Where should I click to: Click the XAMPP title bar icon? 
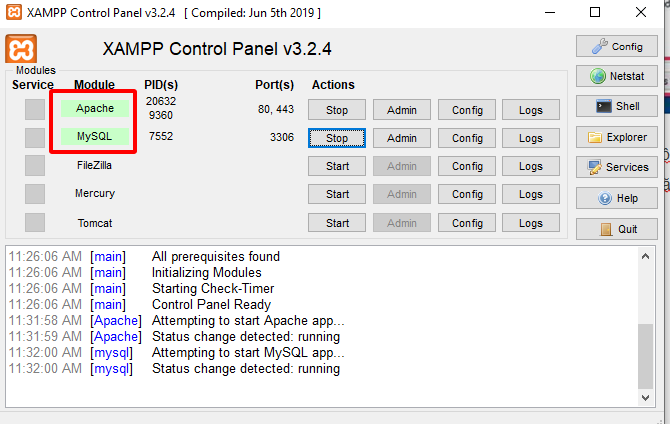point(14,12)
